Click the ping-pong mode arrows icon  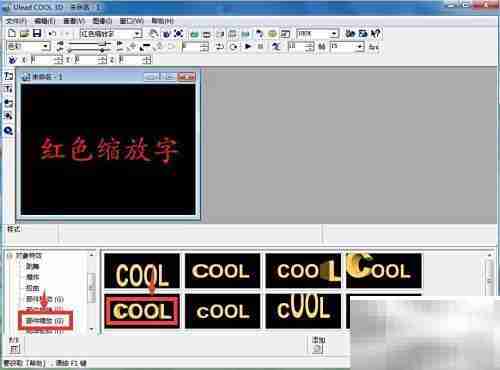[x=220, y=47]
